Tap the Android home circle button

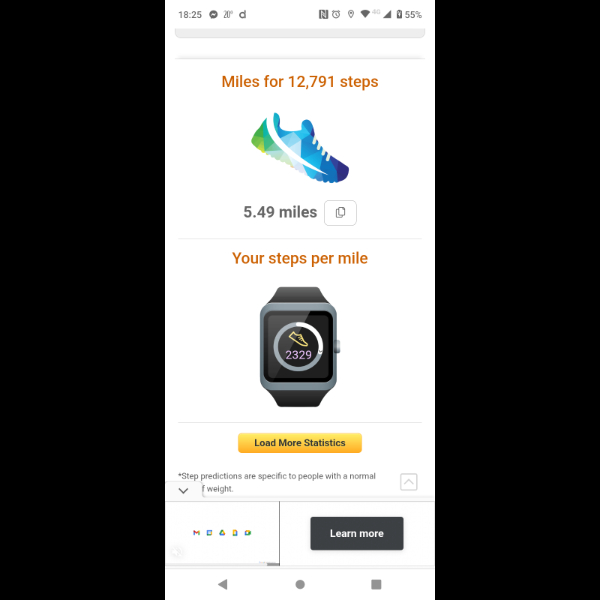300,584
